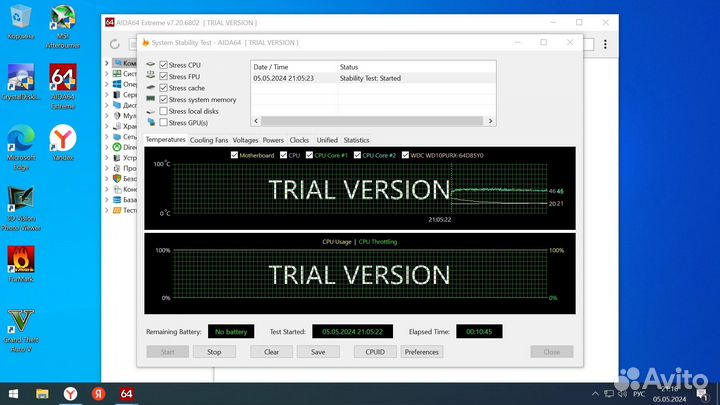Switch to the Cooling Fans tab
The height and width of the screenshot is (405, 720).
coord(208,140)
